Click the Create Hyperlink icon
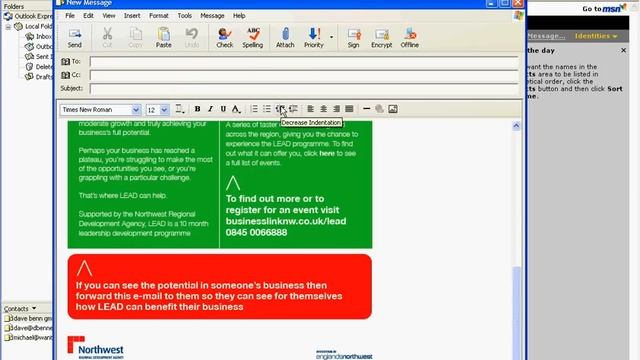The width and height of the screenshot is (640, 360). coord(380,109)
